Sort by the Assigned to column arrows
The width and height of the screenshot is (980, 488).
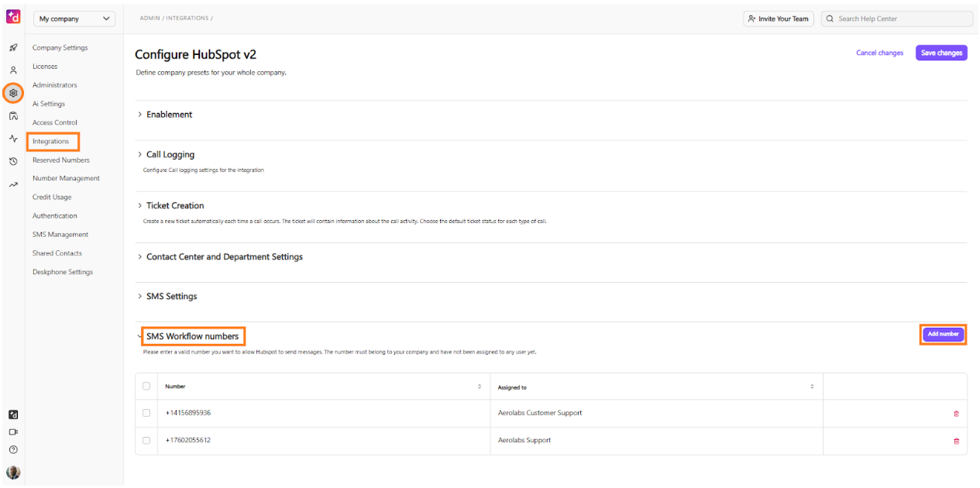(812, 387)
